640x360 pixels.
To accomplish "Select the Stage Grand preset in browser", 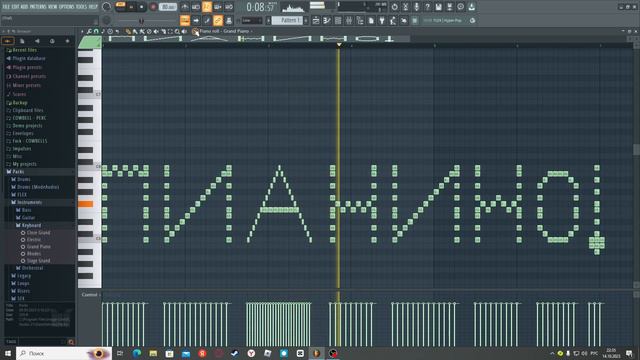I will click(38, 260).
